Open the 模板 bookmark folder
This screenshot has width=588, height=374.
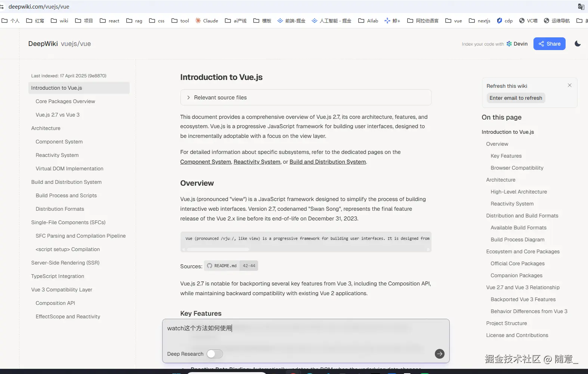(x=262, y=21)
